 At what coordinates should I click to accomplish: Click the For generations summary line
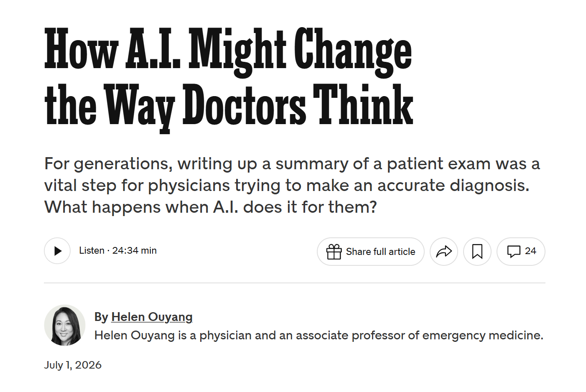tap(292, 164)
